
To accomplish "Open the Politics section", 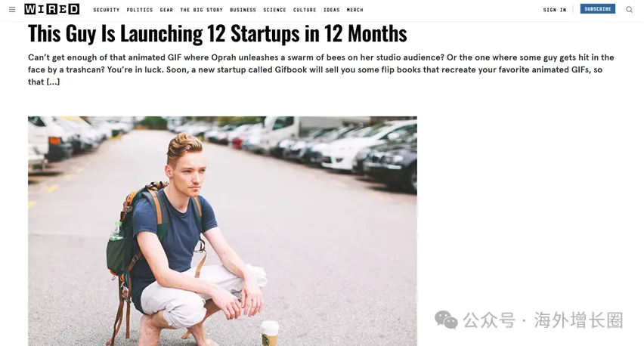I will click(140, 10).
